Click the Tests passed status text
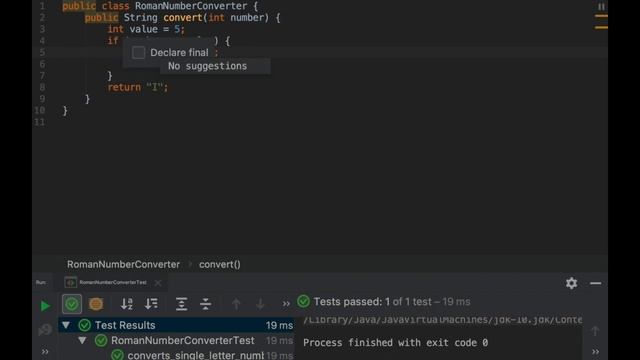This screenshot has height=360, width=640. (x=392, y=302)
